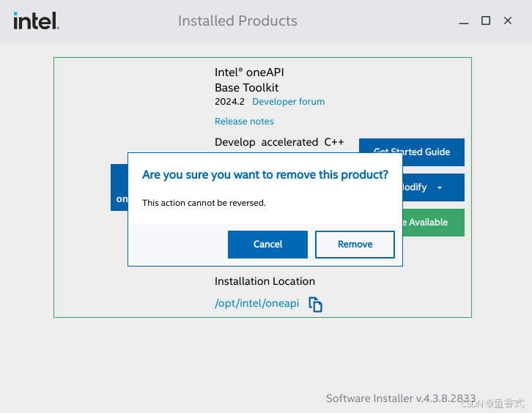Open the /opt/intel/oneapi installation path link
Screen dimensions: 532x413
point(256,303)
